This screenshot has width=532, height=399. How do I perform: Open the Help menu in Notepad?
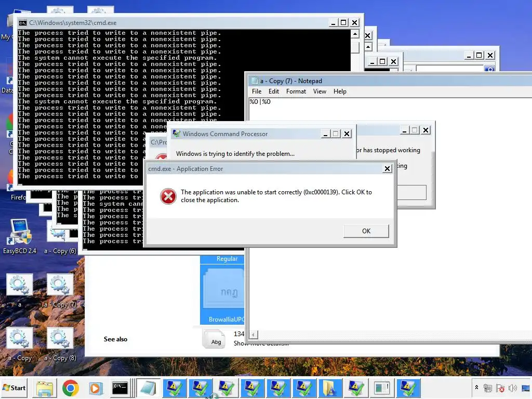[340, 91]
